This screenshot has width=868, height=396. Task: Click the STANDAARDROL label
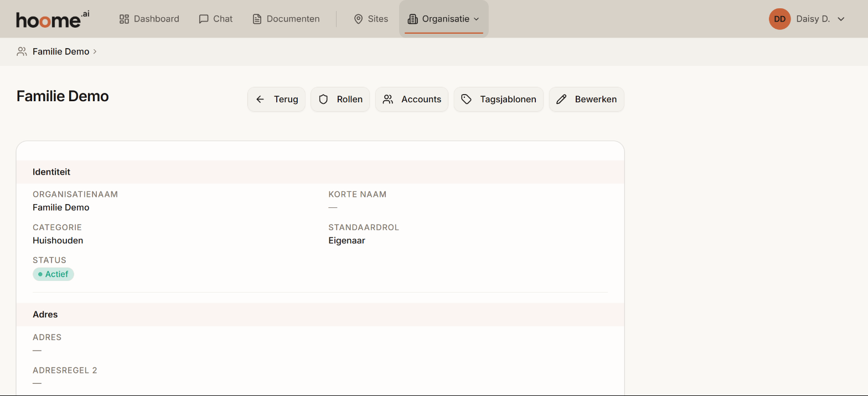point(364,227)
